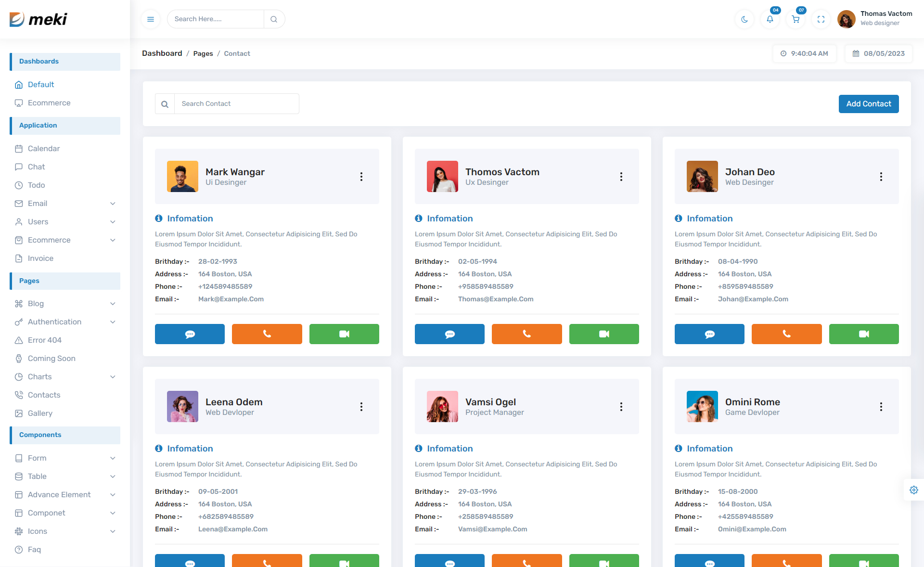
Task: Go to Contacts page in the sidebar
Action: [44, 395]
